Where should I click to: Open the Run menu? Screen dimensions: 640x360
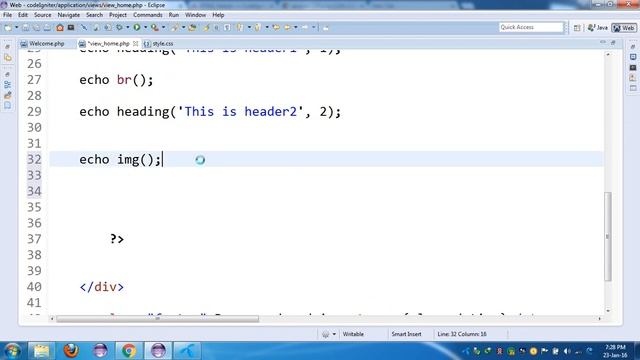click(x=174, y=15)
